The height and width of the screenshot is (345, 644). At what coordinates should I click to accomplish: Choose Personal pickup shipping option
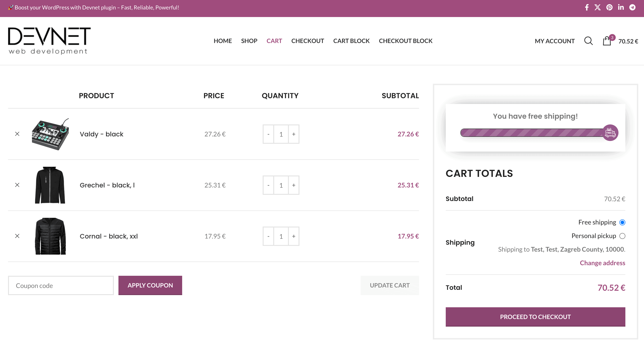pyautogui.click(x=622, y=236)
